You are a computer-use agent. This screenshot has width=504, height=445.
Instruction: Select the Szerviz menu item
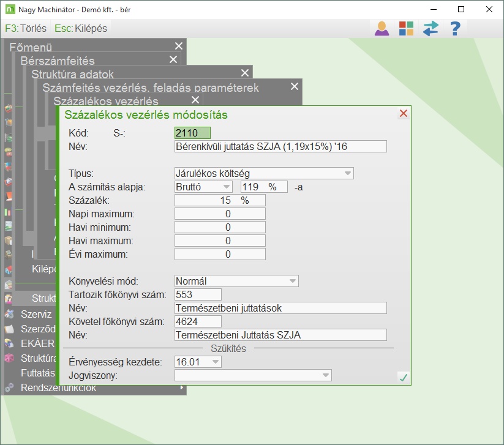coord(37,314)
